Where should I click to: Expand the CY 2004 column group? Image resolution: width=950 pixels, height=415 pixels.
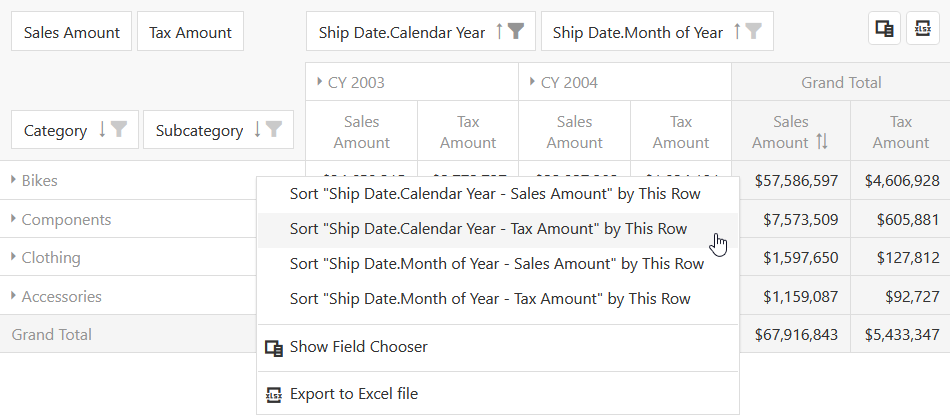[x=532, y=82]
